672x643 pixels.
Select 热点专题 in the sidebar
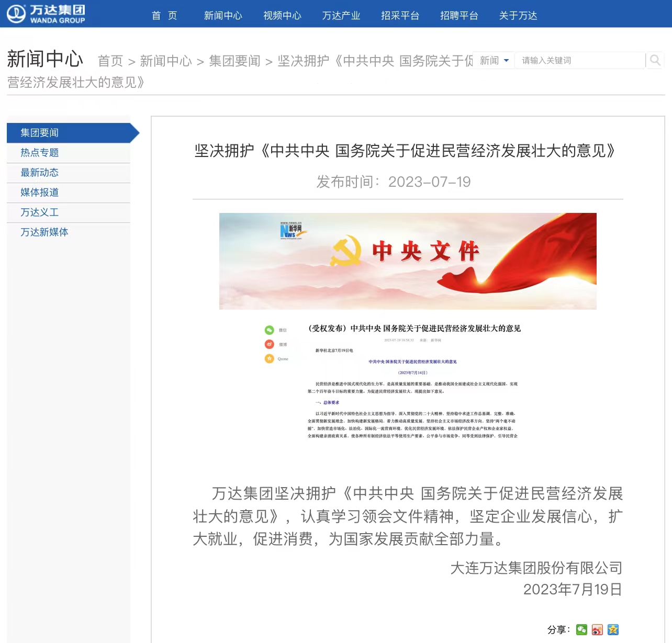pyautogui.click(x=69, y=153)
